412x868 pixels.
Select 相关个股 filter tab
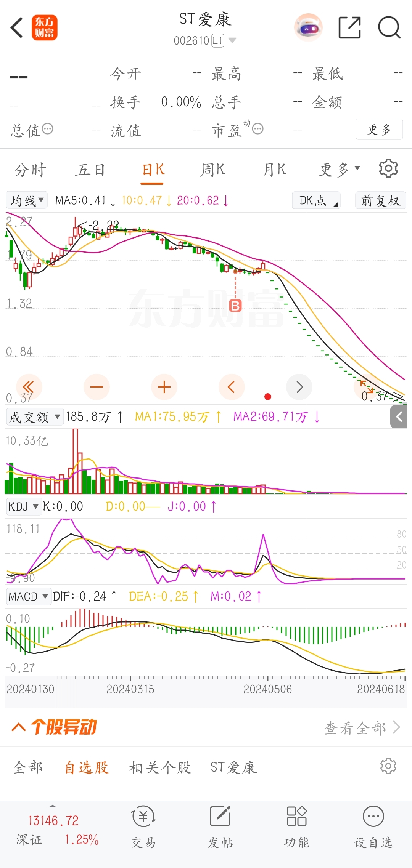click(x=160, y=767)
